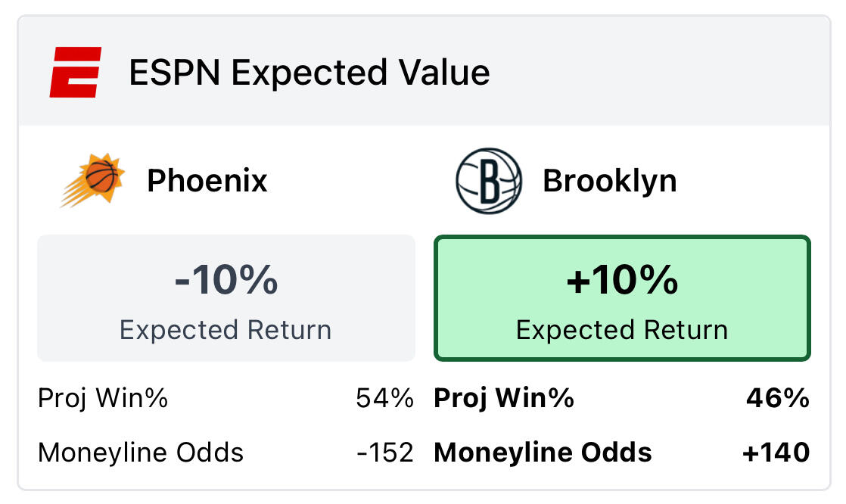Click the -10% return figure
The width and height of the screenshot is (846, 504).
pyautogui.click(x=226, y=280)
